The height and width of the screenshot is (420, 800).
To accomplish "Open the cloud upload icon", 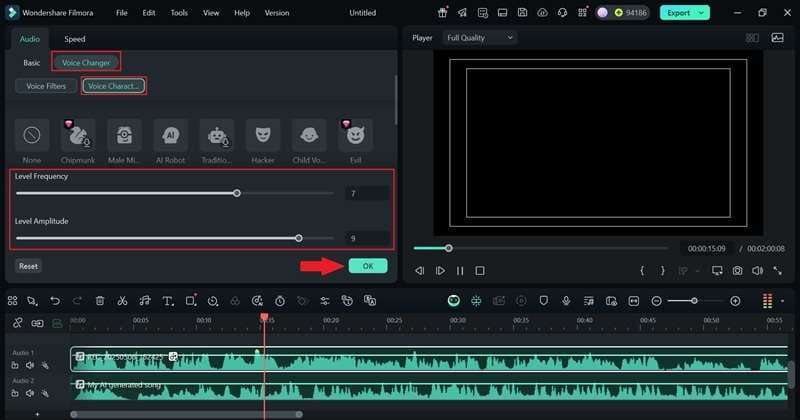I will 542,13.
